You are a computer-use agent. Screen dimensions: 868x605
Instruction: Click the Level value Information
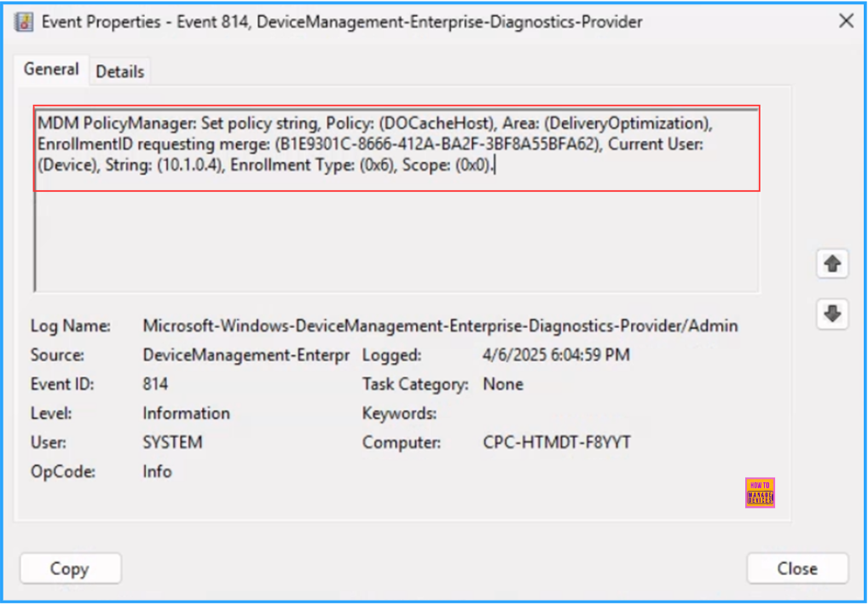186,413
